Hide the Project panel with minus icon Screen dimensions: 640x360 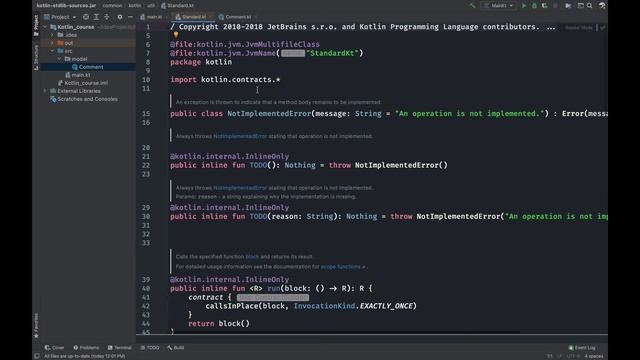(130, 17)
